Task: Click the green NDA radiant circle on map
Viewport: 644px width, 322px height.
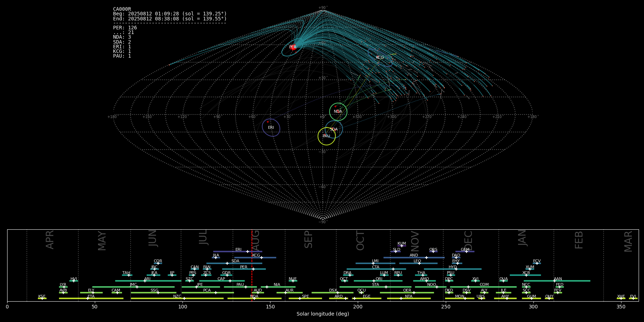Action: tap(338, 112)
